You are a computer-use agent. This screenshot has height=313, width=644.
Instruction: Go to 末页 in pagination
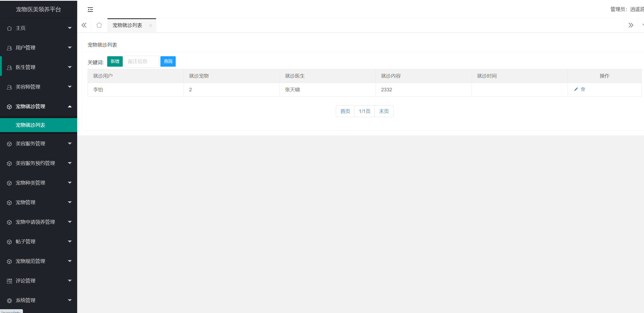(x=384, y=111)
